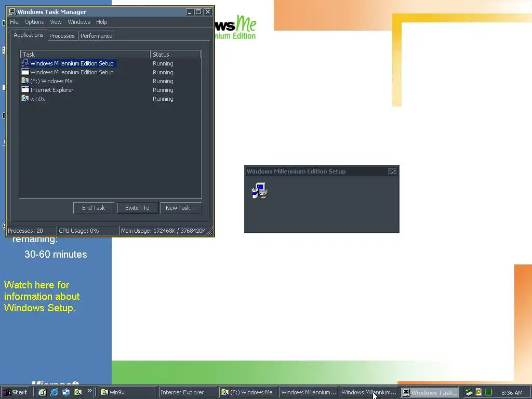Click the Show Desktop quick launch icon
The image size is (532, 399).
pos(42,392)
